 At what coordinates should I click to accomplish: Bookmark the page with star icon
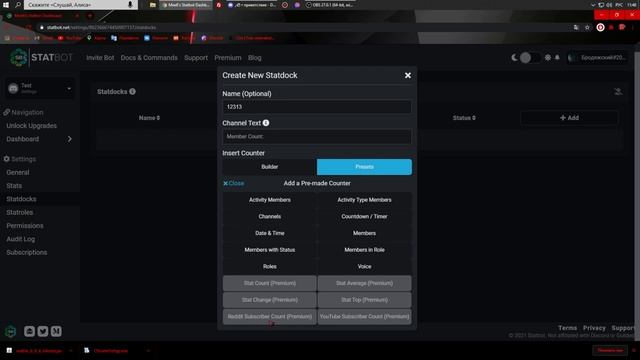point(587,27)
